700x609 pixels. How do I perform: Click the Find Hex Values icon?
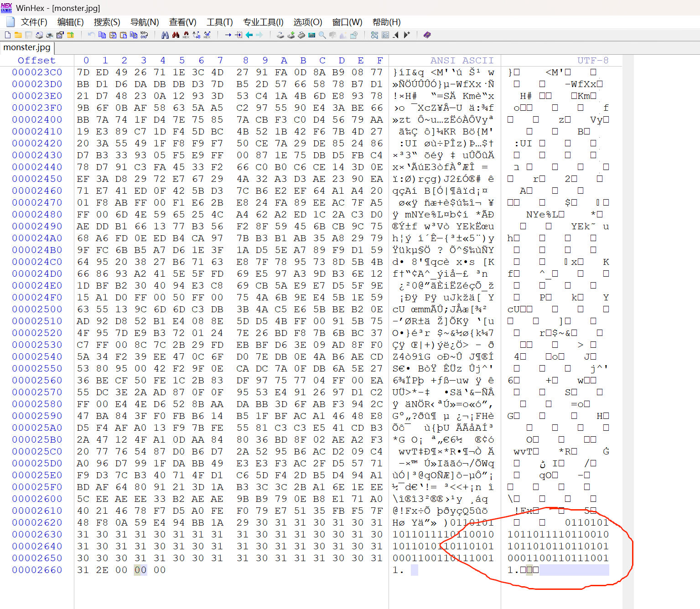[176, 35]
